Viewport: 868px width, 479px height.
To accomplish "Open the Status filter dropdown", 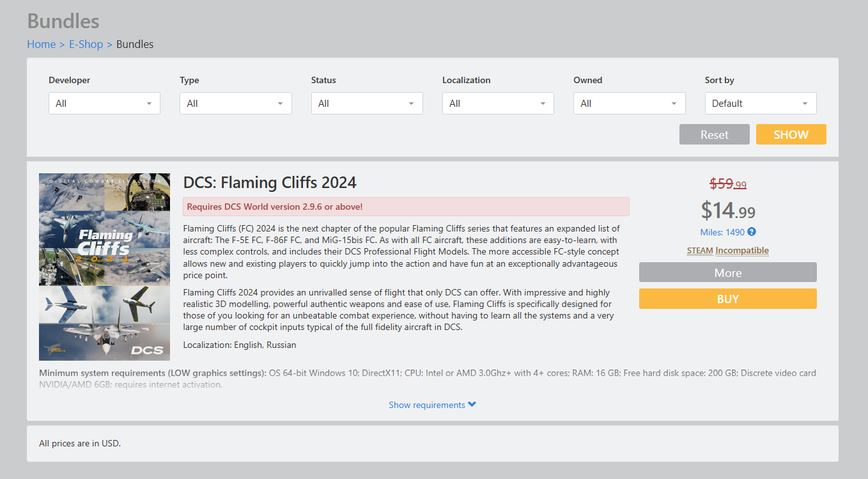I will point(367,104).
